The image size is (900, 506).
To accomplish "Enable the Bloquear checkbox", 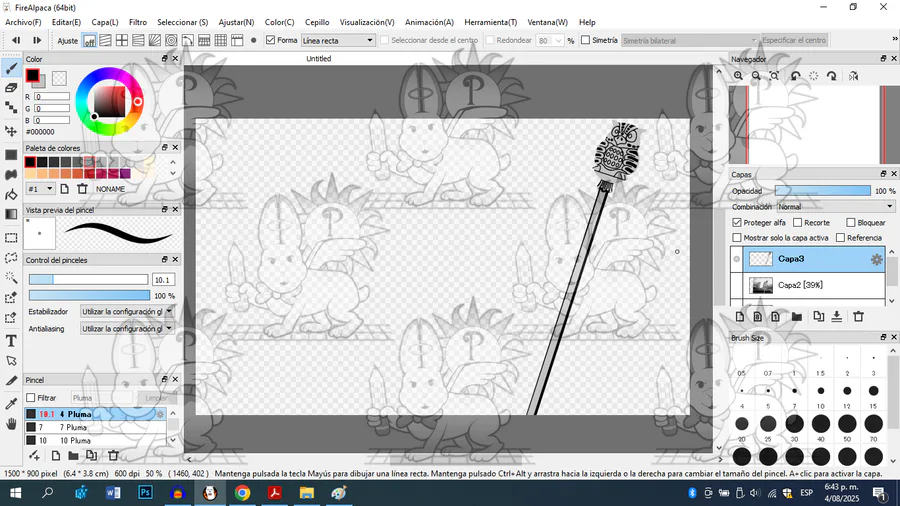I will coord(851,223).
